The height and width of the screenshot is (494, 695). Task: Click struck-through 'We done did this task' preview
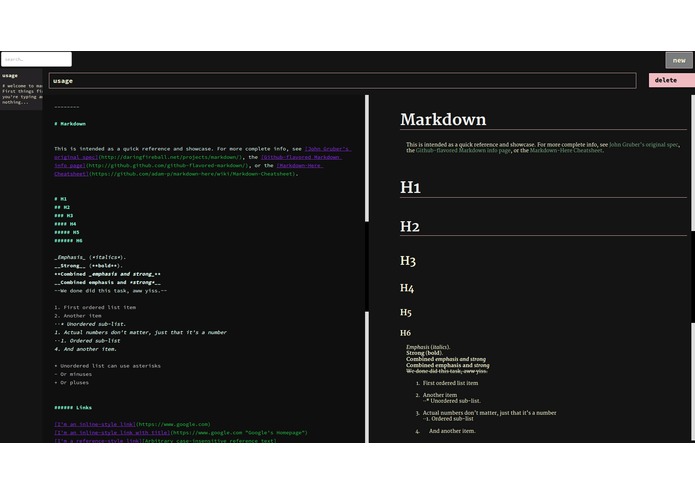pyautogui.click(x=446, y=371)
